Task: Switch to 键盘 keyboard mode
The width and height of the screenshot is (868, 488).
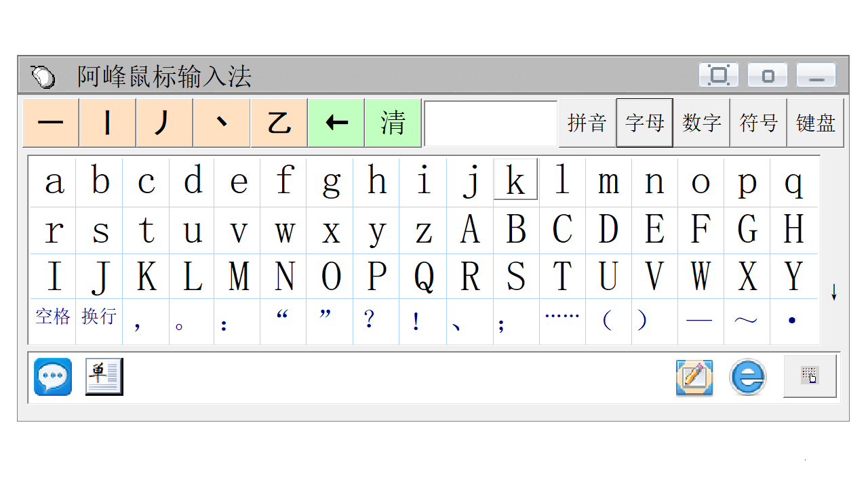Action: click(815, 123)
